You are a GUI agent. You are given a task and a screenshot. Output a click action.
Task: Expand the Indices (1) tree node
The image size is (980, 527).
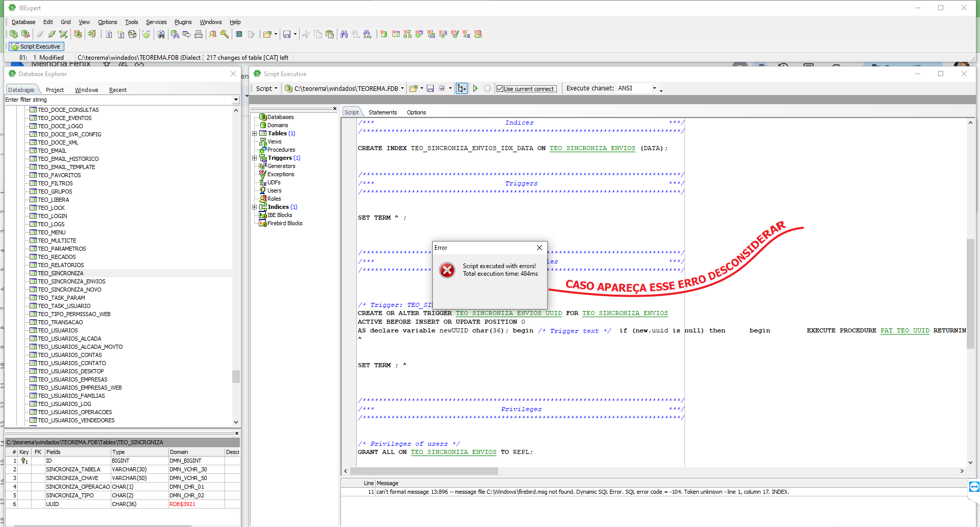coord(254,207)
